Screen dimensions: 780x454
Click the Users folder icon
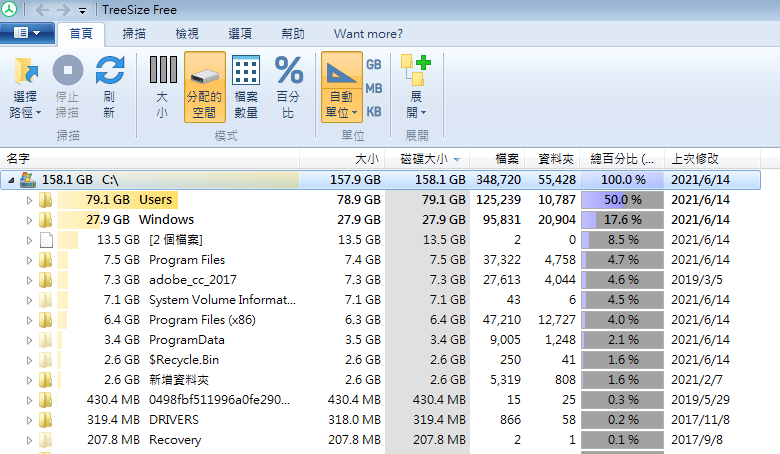pos(46,200)
